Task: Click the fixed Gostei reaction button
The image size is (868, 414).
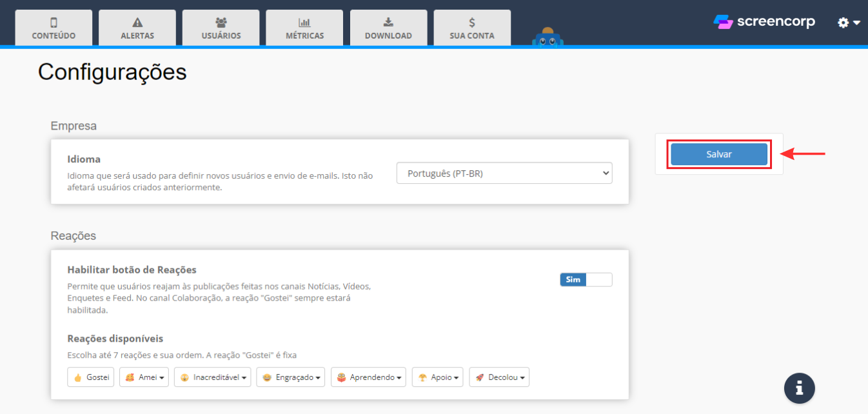Action: [x=91, y=377]
